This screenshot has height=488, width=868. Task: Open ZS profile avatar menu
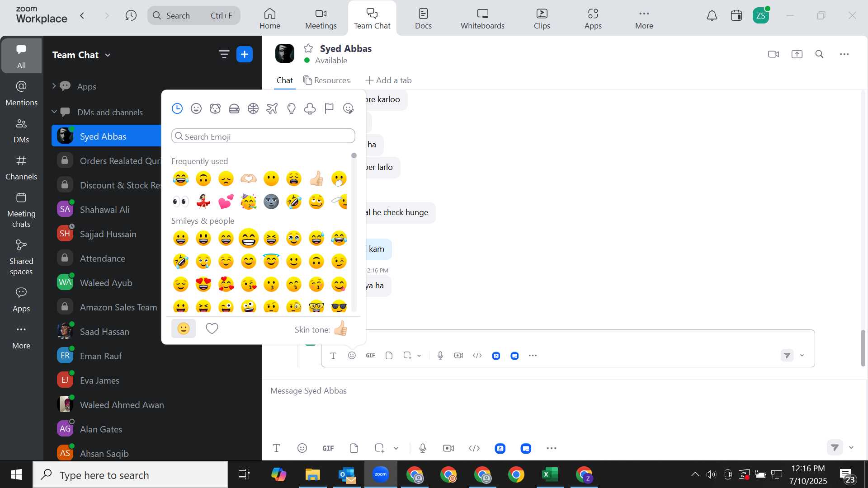[761, 16]
